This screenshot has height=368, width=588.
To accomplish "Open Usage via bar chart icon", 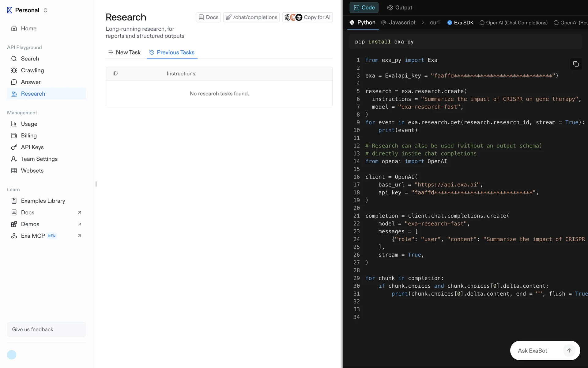I will 14,124.
